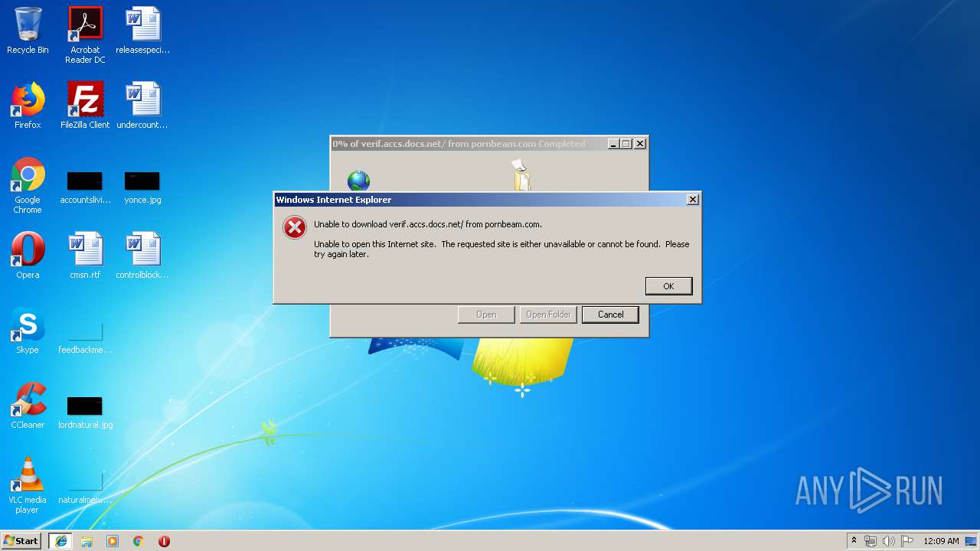Click the 'Unable to download verif.accs.docs.net' message

428,224
